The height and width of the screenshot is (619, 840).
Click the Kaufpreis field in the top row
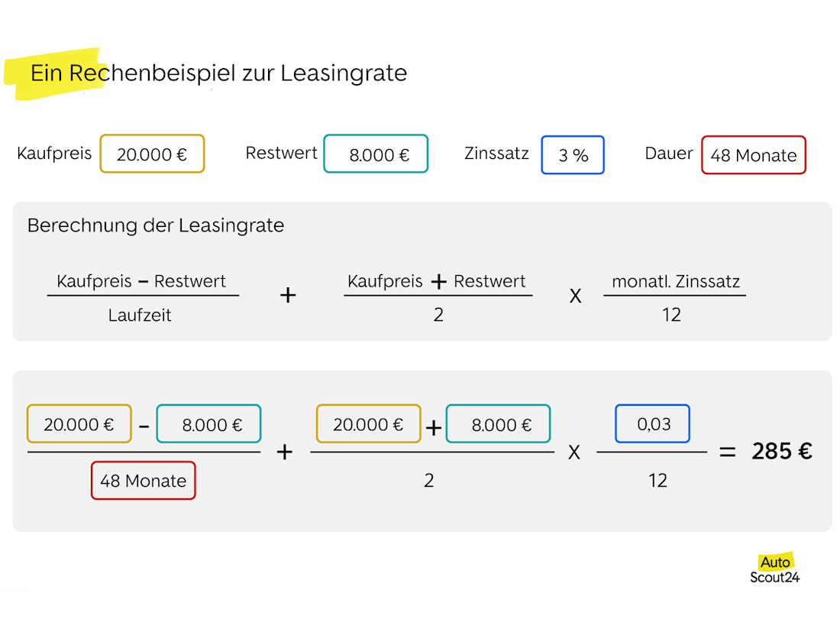tap(152, 154)
